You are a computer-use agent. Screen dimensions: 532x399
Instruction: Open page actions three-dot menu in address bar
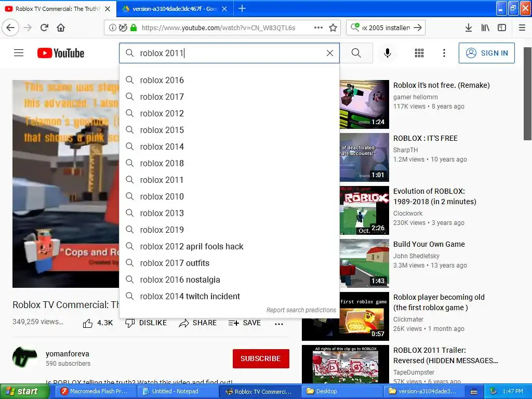318,28
